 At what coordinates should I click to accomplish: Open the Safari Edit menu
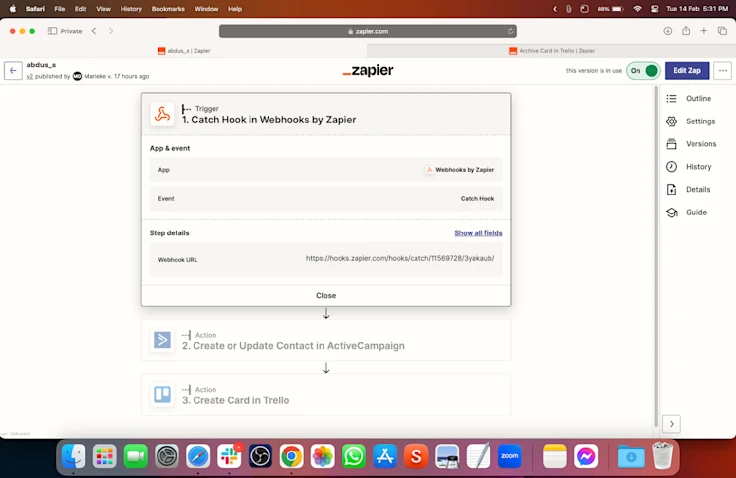(81, 9)
